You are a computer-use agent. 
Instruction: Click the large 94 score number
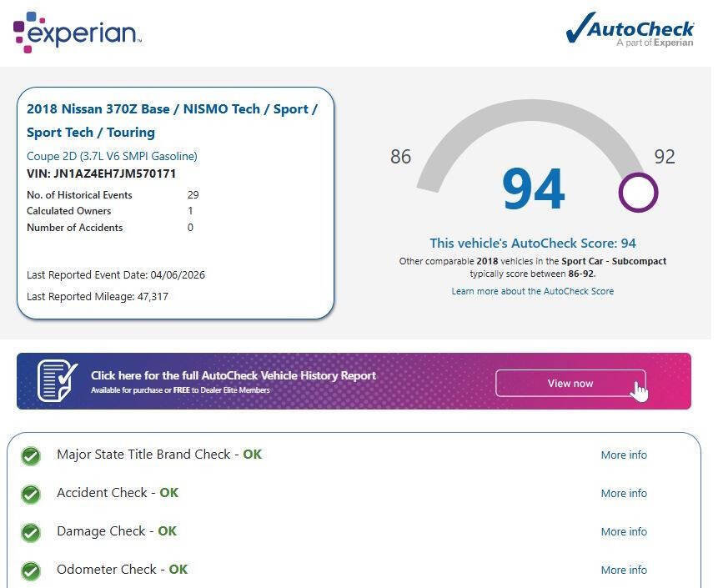(x=533, y=189)
